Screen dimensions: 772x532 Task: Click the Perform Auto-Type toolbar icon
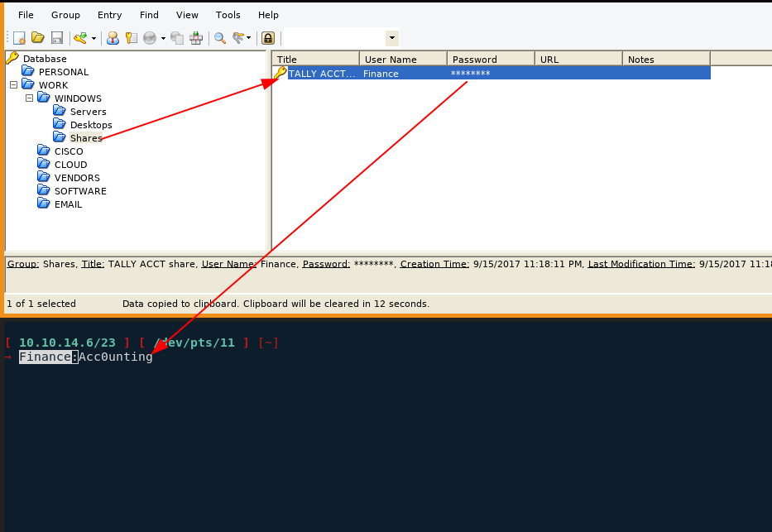(x=196, y=38)
